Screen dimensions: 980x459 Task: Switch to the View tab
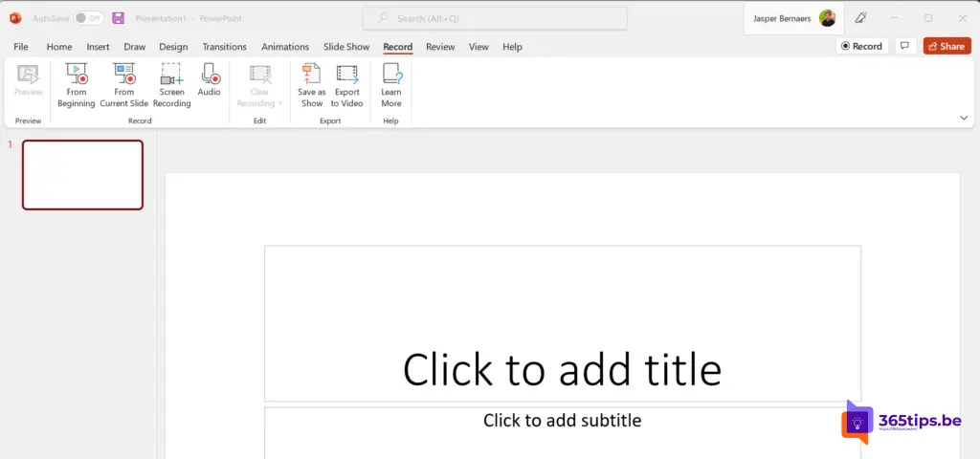[x=479, y=47]
